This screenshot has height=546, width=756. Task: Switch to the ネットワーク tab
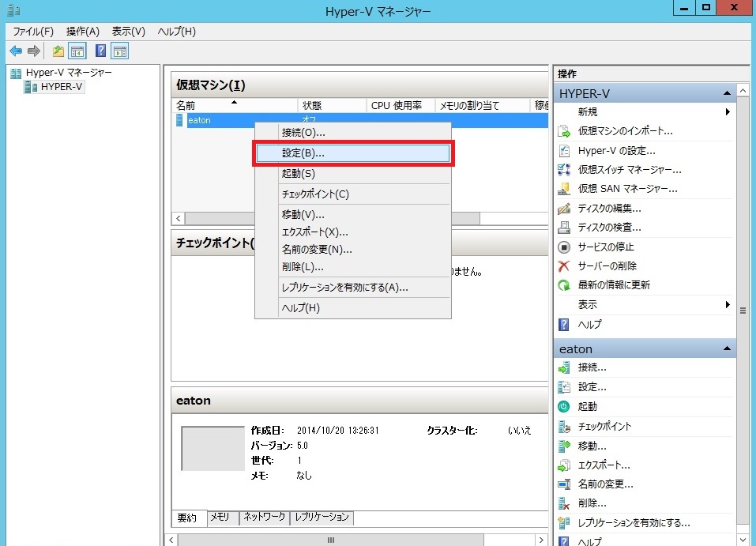click(264, 518)
